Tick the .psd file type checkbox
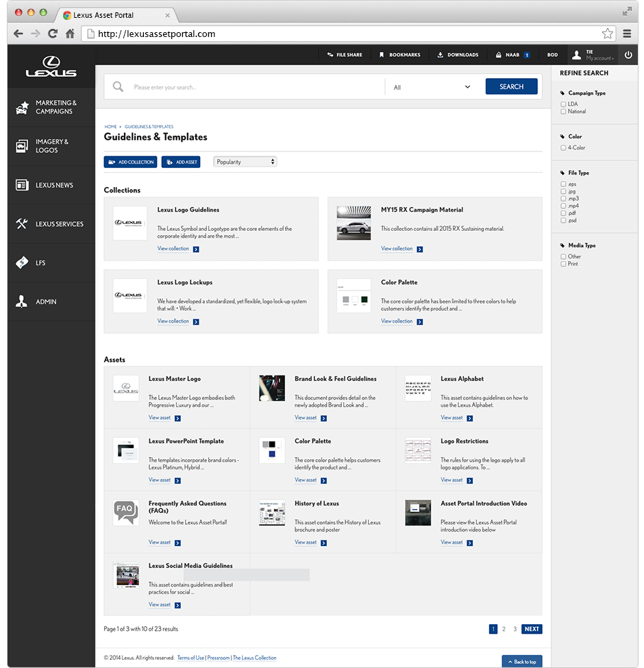Image resolution: width=644 pixels, height=668 pixels. 563,220
